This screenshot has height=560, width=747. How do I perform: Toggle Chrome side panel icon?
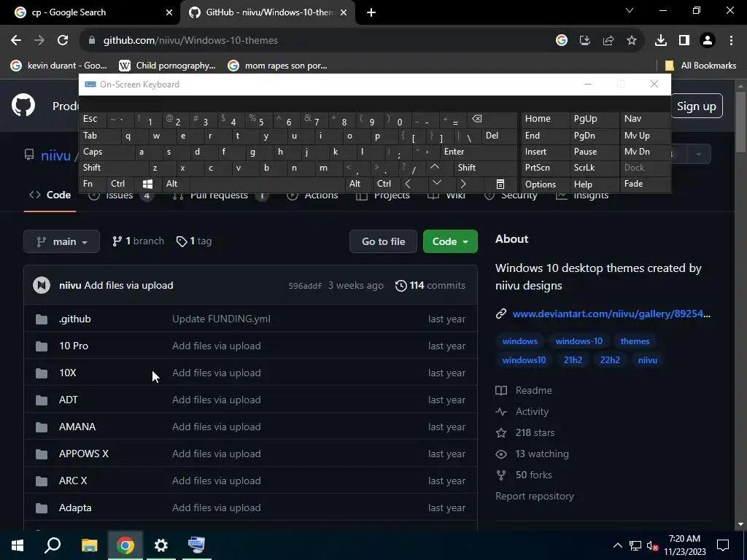click(684, 41)
